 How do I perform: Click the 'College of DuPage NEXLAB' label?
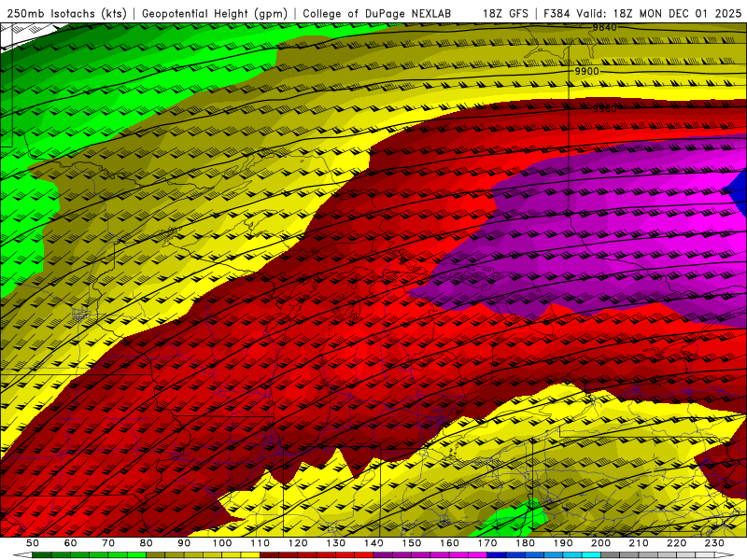[x=376, y=14]
